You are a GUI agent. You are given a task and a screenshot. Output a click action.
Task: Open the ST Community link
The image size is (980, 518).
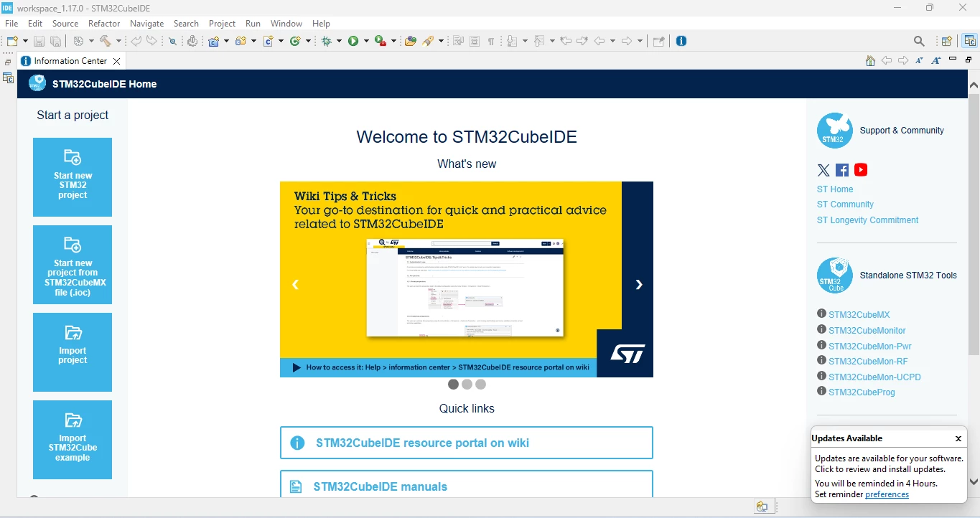845,204
